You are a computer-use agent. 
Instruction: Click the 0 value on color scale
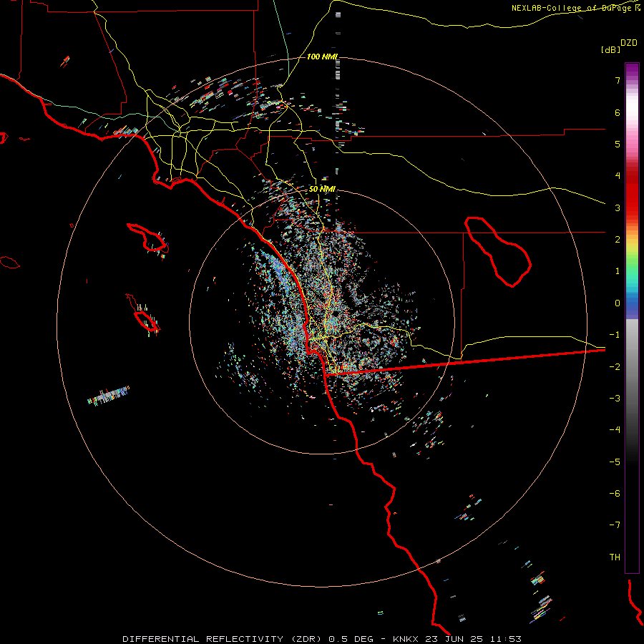pos(618,303)
